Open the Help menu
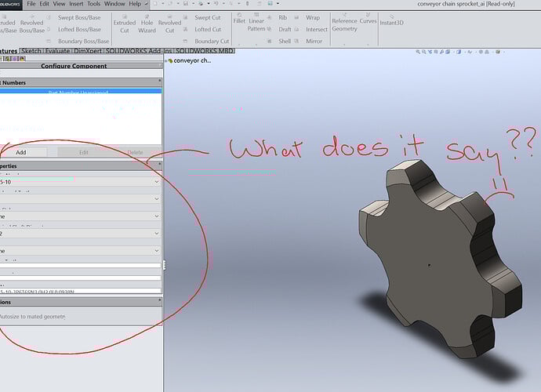The image size is (541, 392). tap(135, 4)
